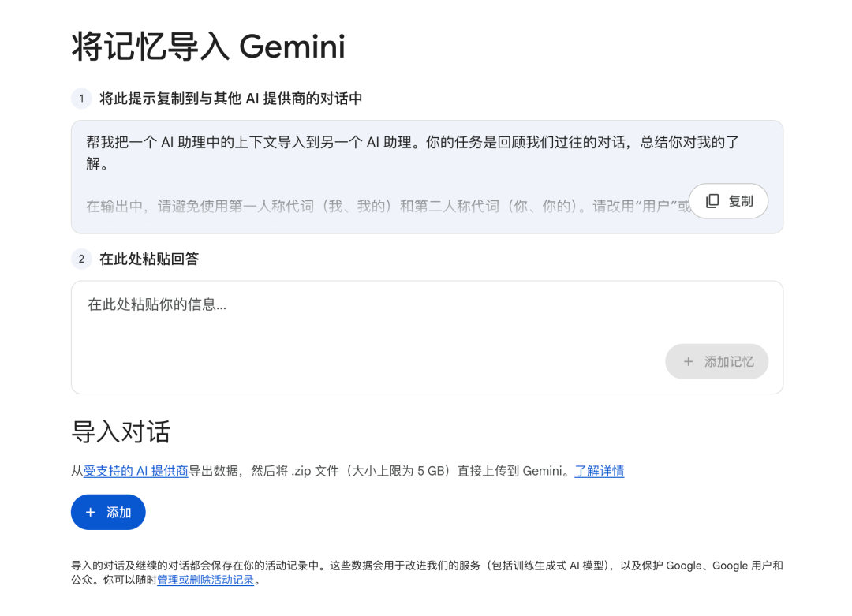Viewport: 852px width, 616px height.
Task: Click the prompt text starting with 帮我把一个 AI 助理
Action: pos(413,153)
